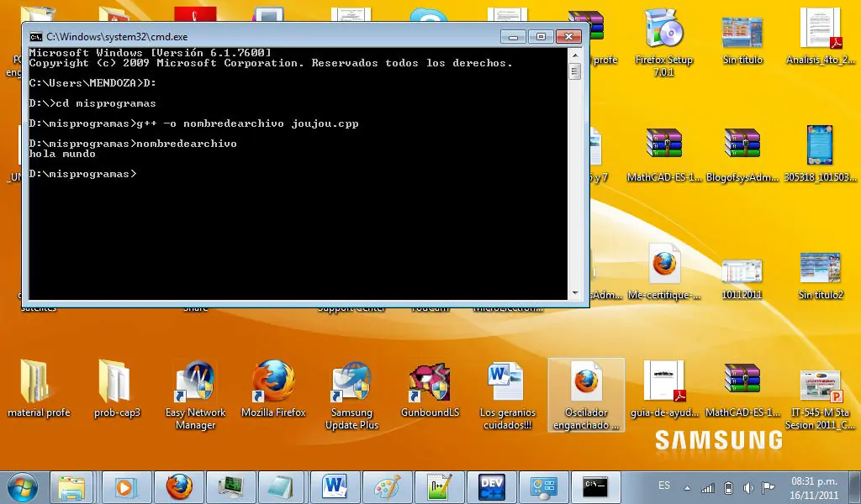The width and height of the screenshot is (861, 504).
Task: Open the volume speaker tray icon
Action: (x=747, y=487)
